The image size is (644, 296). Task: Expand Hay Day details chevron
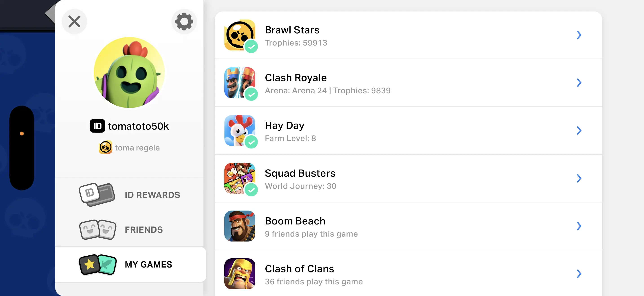click(579, 130)
